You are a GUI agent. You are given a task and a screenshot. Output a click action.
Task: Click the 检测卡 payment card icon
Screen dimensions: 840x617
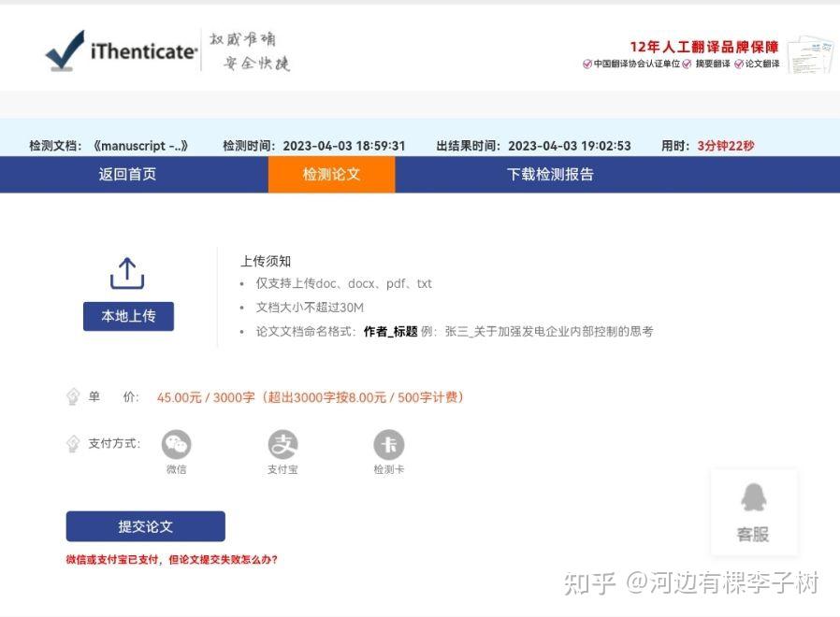(x=388, y=444)
